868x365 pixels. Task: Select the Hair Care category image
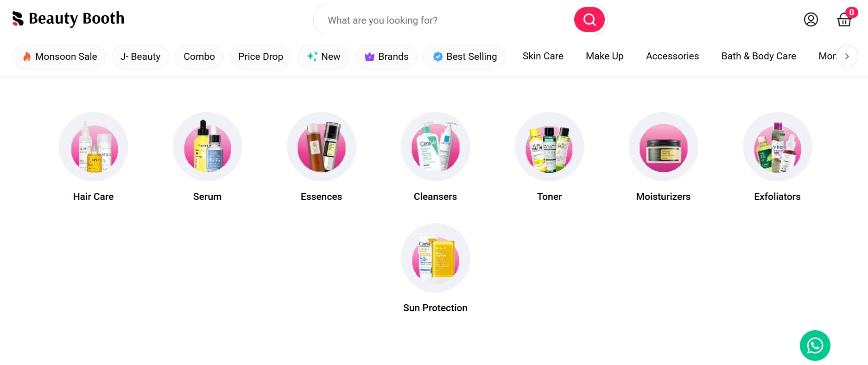coord(94,147)
